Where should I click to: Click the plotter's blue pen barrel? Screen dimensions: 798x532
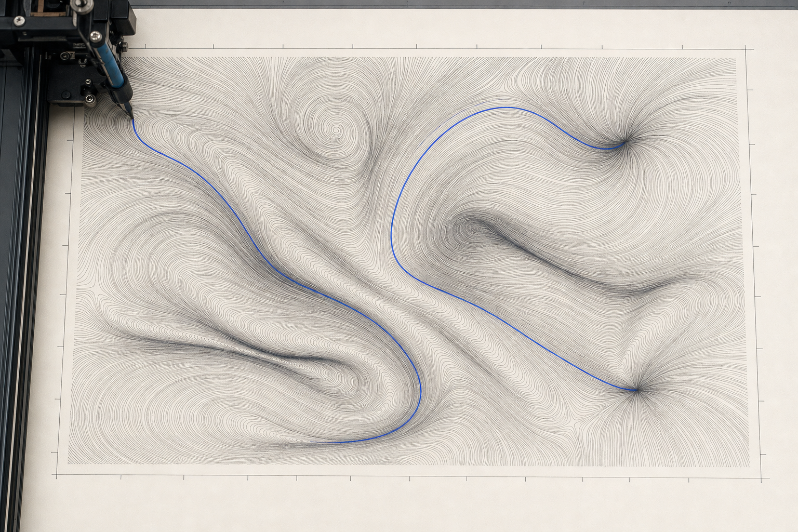(111, 65)
